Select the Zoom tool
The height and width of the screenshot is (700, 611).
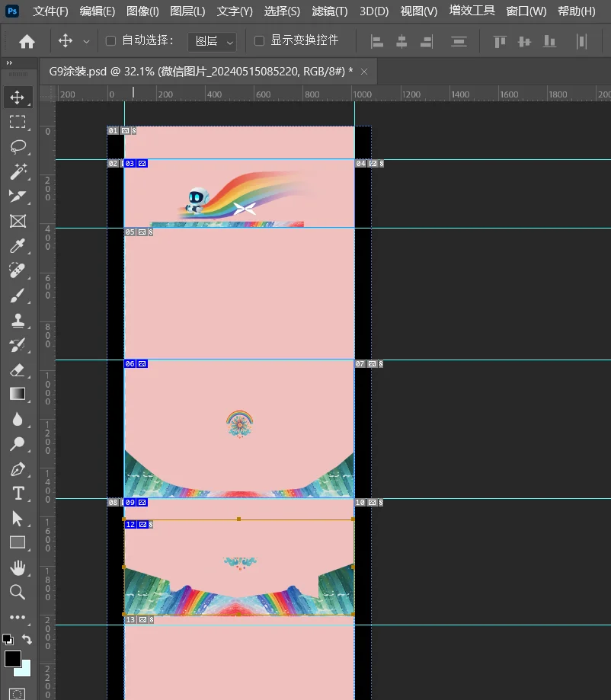[x=17, y=592]
